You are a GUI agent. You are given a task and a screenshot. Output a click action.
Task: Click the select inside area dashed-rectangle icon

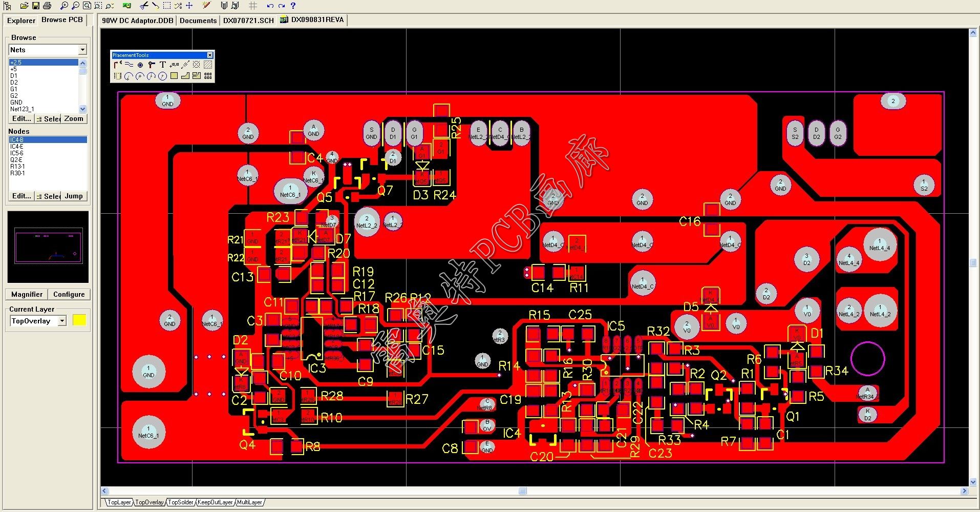pyautogui.click(x=167, y=6)
